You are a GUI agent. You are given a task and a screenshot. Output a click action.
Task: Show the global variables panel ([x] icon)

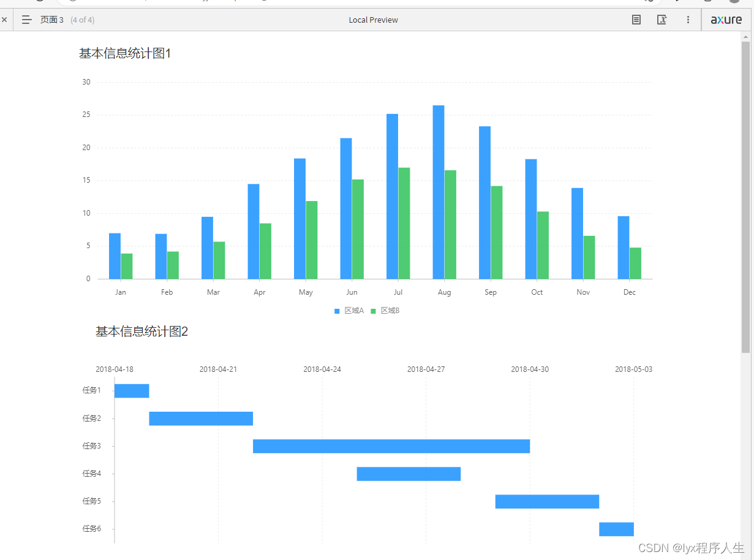pos(662,20)
